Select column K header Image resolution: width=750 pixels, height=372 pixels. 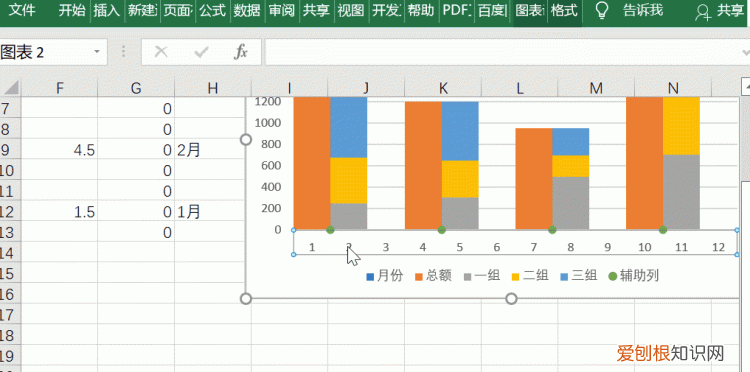click(443, 88)
